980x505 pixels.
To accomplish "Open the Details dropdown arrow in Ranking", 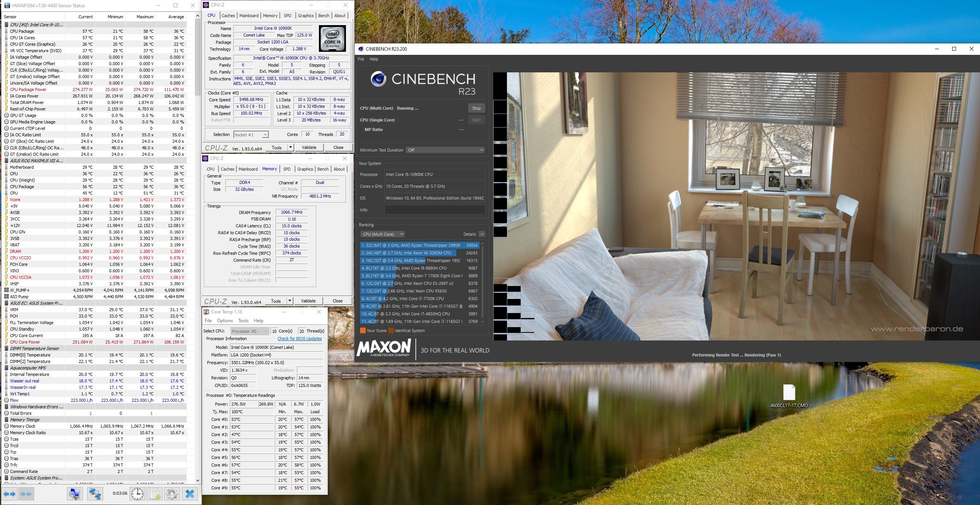I will 482,234.
